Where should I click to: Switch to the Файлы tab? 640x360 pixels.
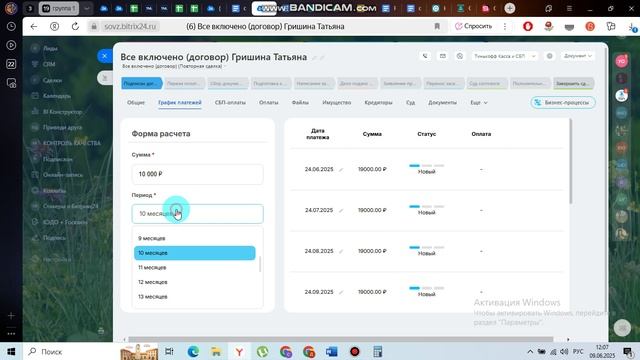coord(300,102)
